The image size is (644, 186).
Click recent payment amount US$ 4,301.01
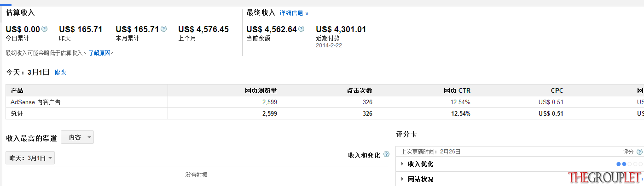pos(341,29)
